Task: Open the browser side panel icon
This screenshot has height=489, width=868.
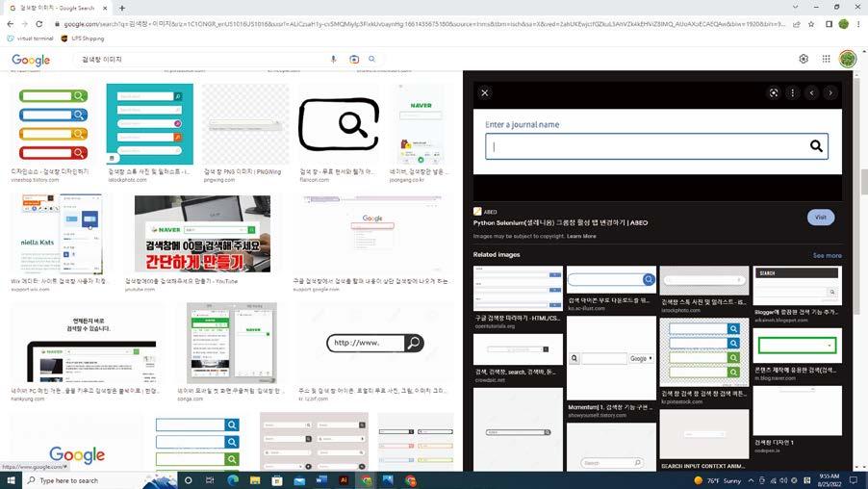Action: 829,24
